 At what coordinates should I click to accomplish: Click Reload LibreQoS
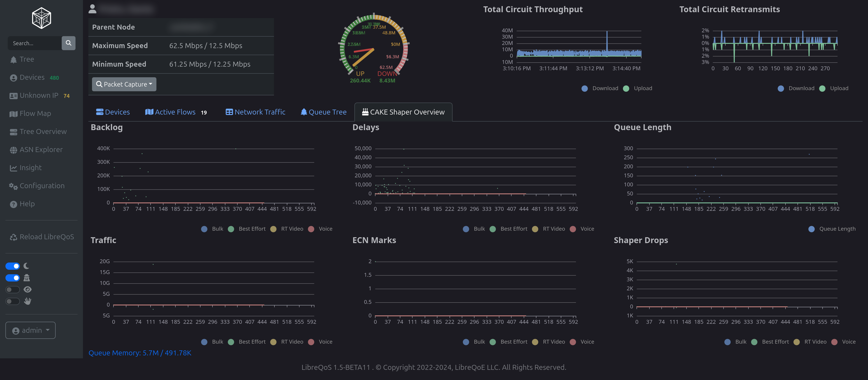click(42, 237)
